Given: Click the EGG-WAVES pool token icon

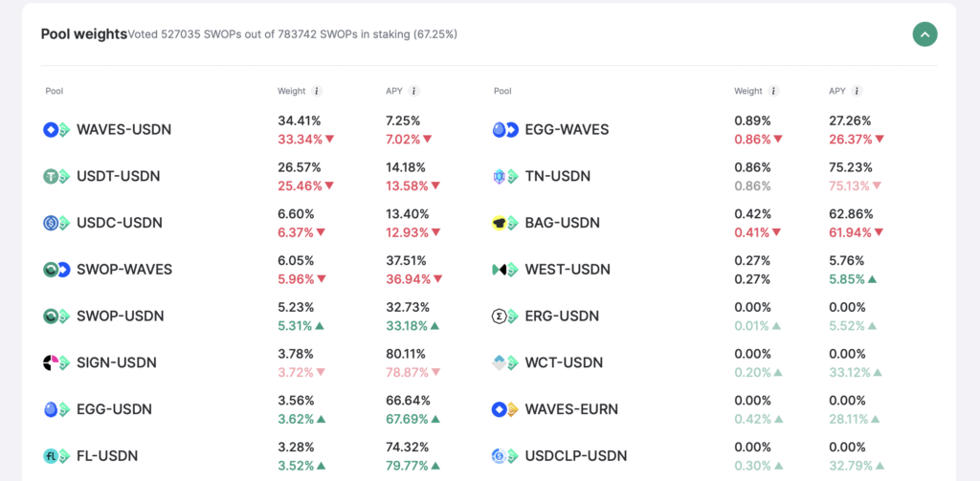Looking at the screenshot, I should point(505,130).
